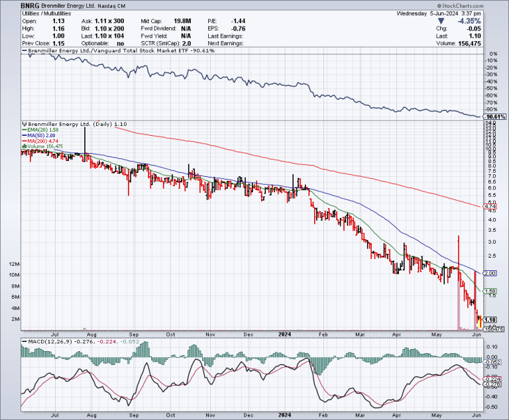This screenshot has width=509, height=420.
Task: Click the Next Earnings label
Action: 225,44
